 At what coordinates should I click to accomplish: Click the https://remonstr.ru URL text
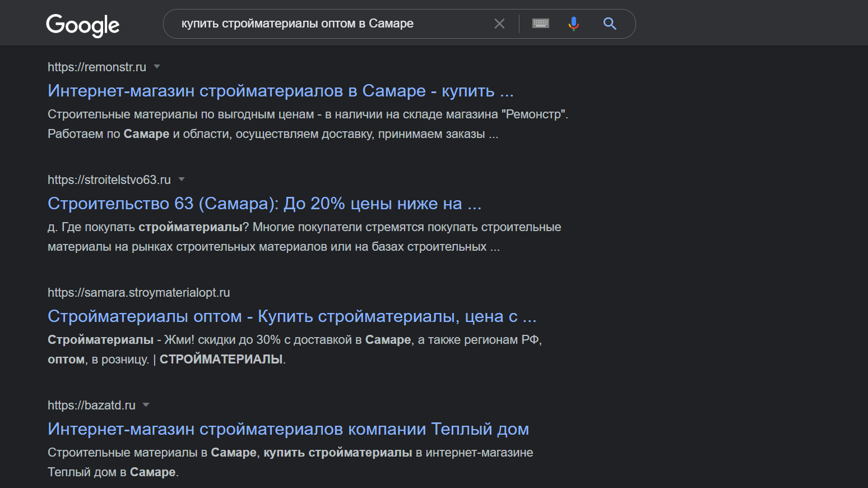tap(97, 67)
